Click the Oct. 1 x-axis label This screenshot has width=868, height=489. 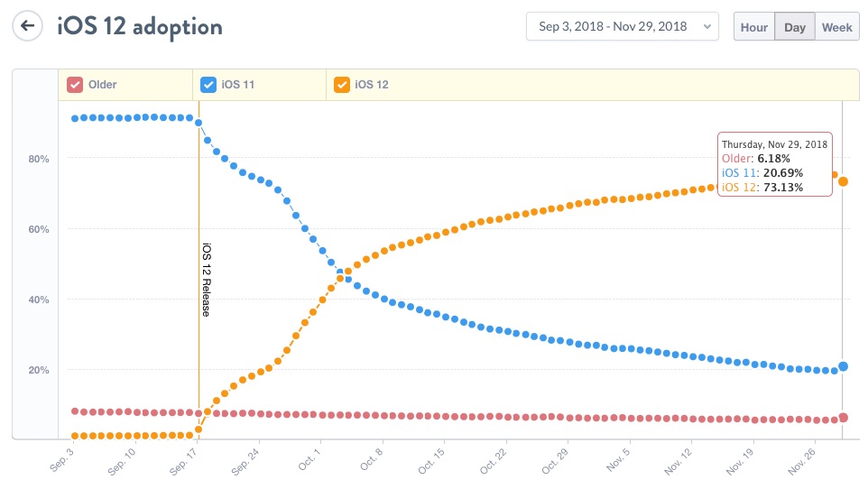(x=309, y=459)
